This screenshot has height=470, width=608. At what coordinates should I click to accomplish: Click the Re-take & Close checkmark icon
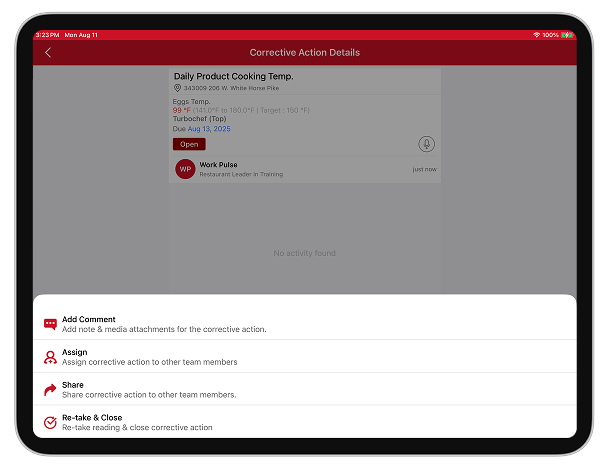click(50, 422)
